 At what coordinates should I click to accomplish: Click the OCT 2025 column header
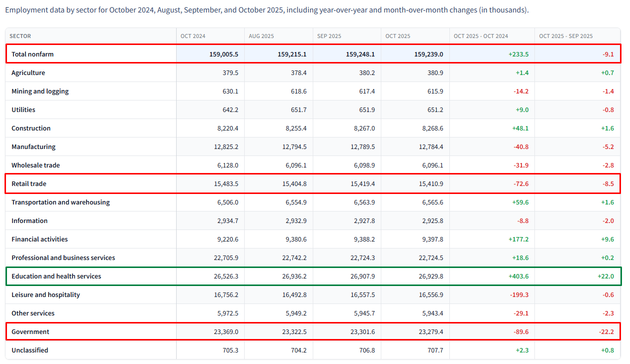click(396, 36)
